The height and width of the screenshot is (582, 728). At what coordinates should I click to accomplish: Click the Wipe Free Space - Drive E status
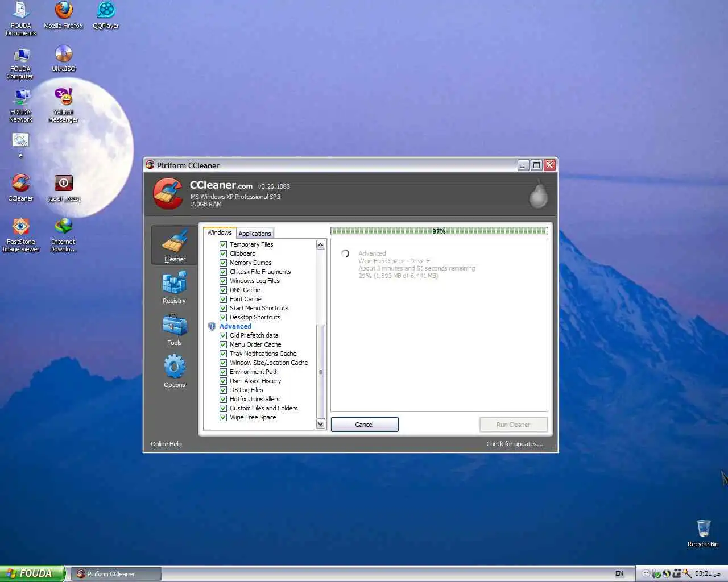394,261
